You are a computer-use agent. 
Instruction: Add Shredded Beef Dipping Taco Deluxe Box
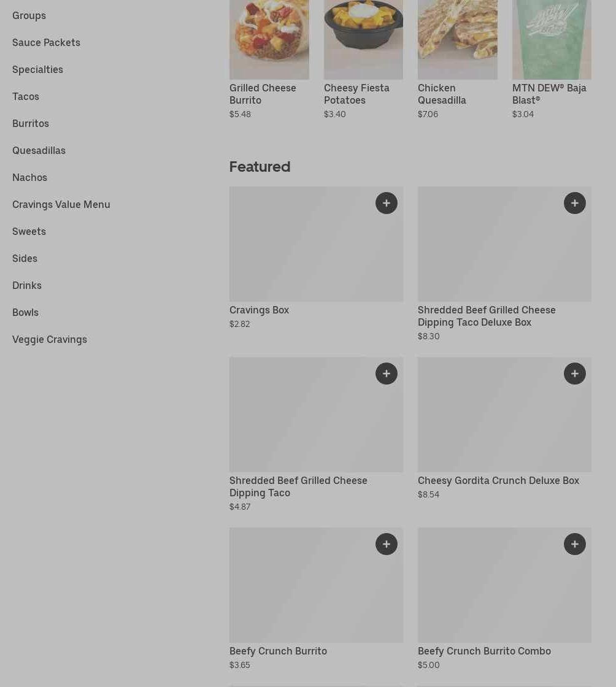[574, 203]
